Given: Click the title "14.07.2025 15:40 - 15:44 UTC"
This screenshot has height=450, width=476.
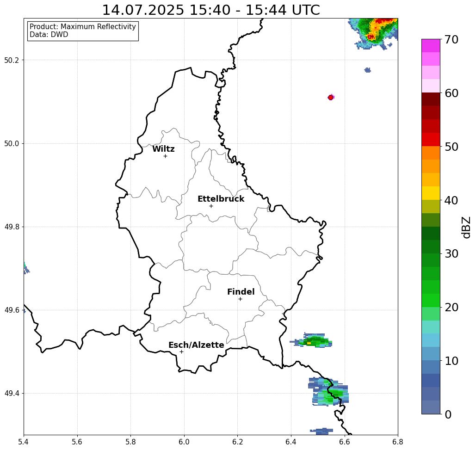Looking at the screenshot, I should click(x=210, y=10).
